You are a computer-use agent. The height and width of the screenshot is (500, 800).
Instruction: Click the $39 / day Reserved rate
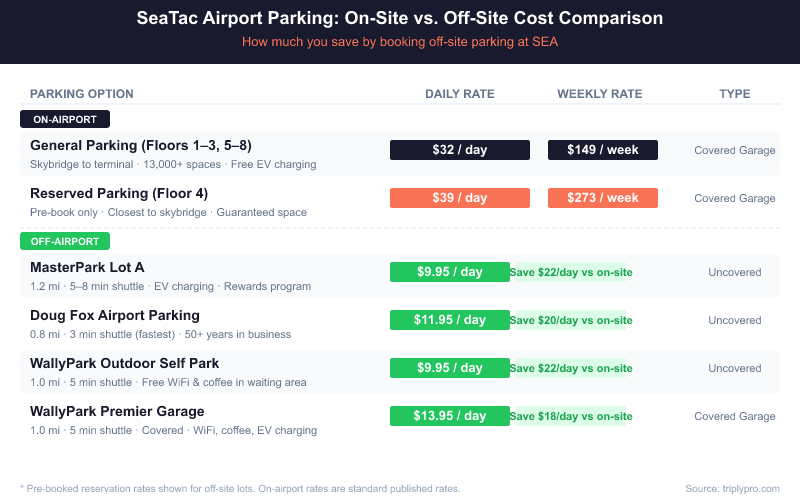tap(459, 198)
